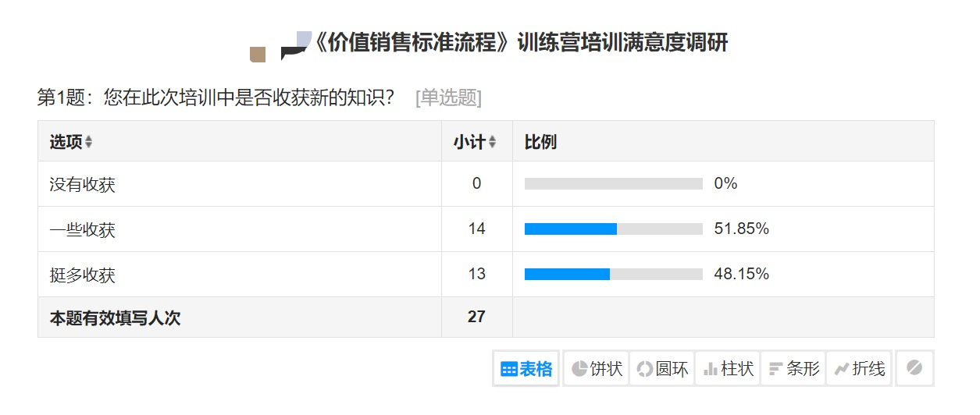Click the 51.85% percentage value
Screen dimensions: 980x415
[x=741, y=229]
